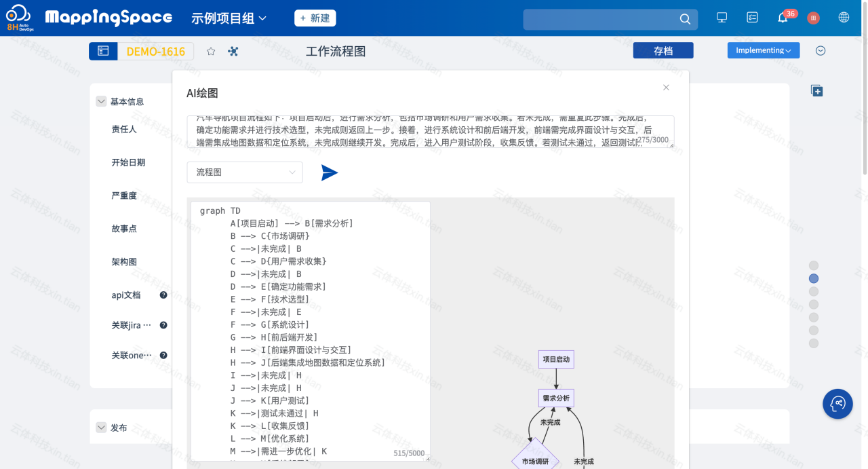Select the highlighted blue page dot

(x=814, y=278)
